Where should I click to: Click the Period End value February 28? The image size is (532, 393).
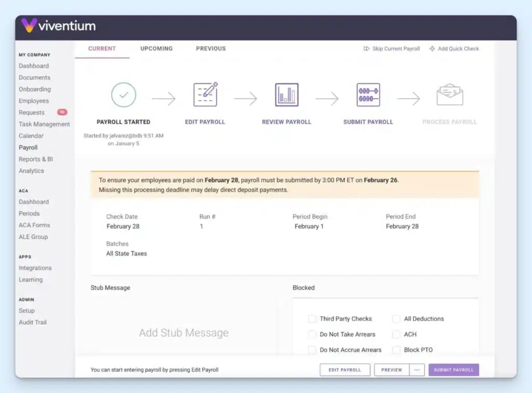tap(403, 226)
